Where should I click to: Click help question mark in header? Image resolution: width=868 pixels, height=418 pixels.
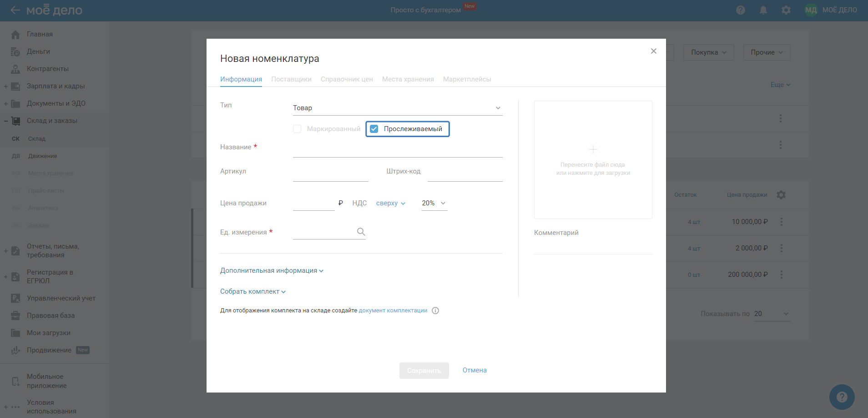pos(741,10)
